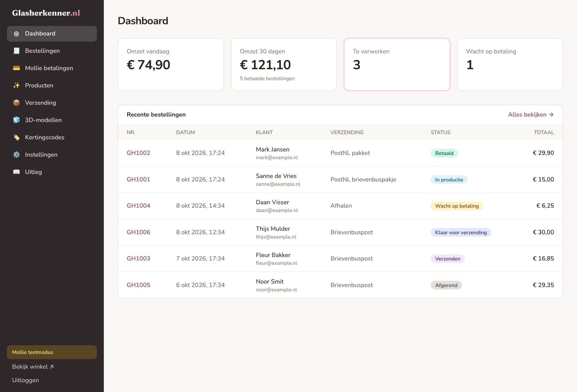Open order GH1004

point(138,206)
